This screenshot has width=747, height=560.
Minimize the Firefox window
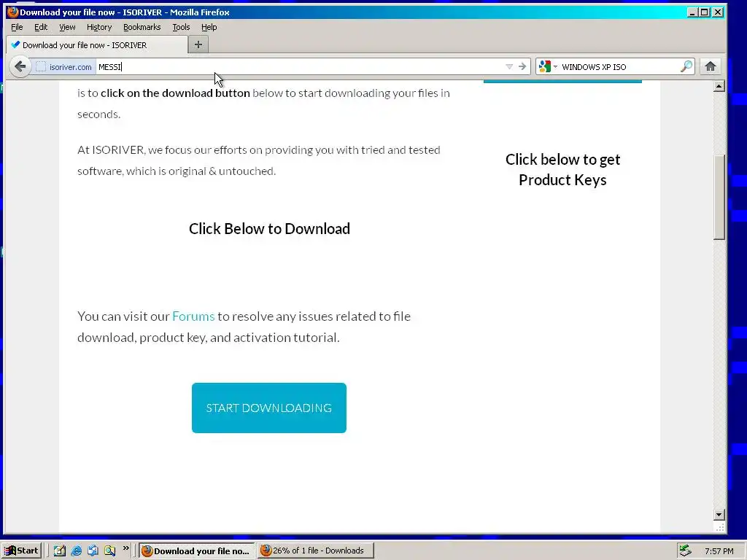coord(693,12)
